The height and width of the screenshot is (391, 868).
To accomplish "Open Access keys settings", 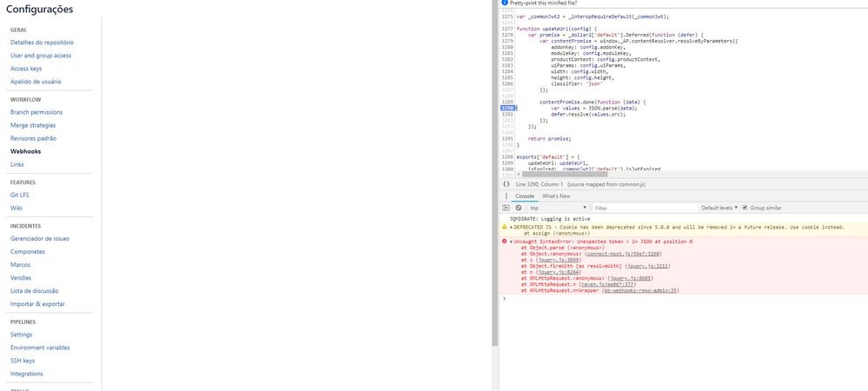I will coord(26,69).
